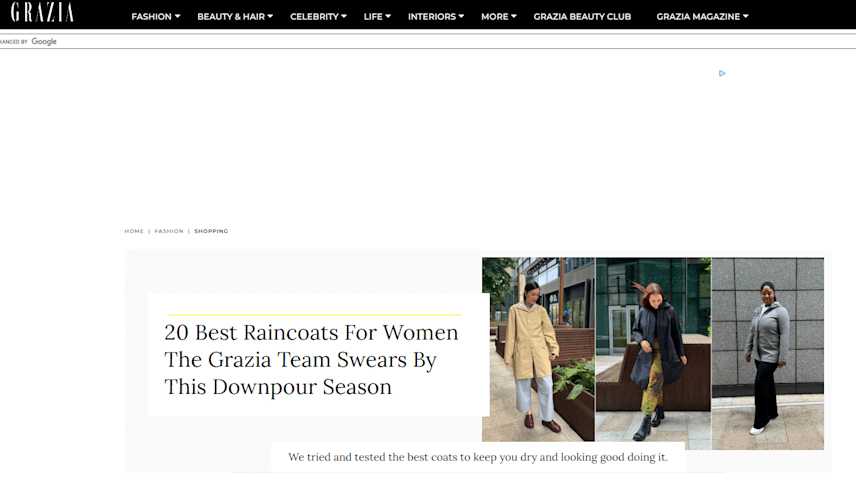This screenshot has width=856, height=479.
Task: Expand the Fashion dropdown arrow
Action: click(177, 16)
